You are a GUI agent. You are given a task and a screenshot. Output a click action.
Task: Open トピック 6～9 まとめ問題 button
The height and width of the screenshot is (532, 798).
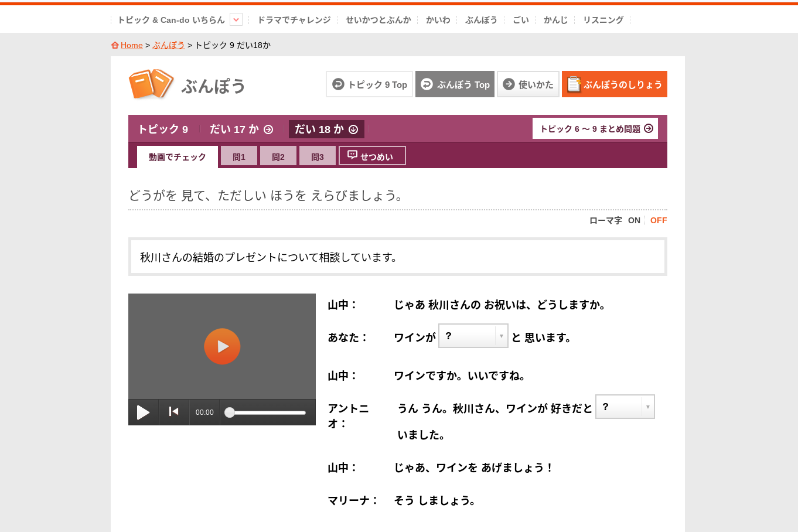595,128
